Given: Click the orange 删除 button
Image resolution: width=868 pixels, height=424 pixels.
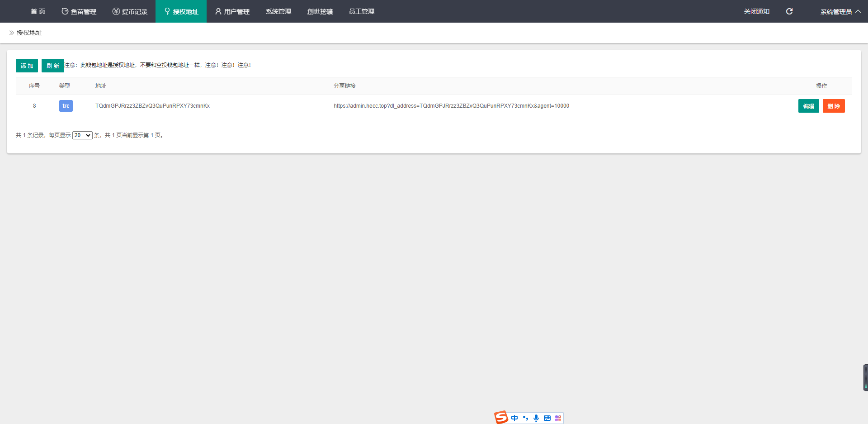Looking at the screenshot, I should click(x=833, y=106).
